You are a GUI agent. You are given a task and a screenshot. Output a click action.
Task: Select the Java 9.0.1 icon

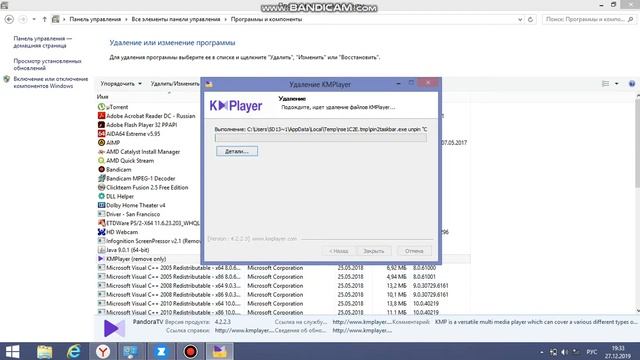tap(101, 250)
